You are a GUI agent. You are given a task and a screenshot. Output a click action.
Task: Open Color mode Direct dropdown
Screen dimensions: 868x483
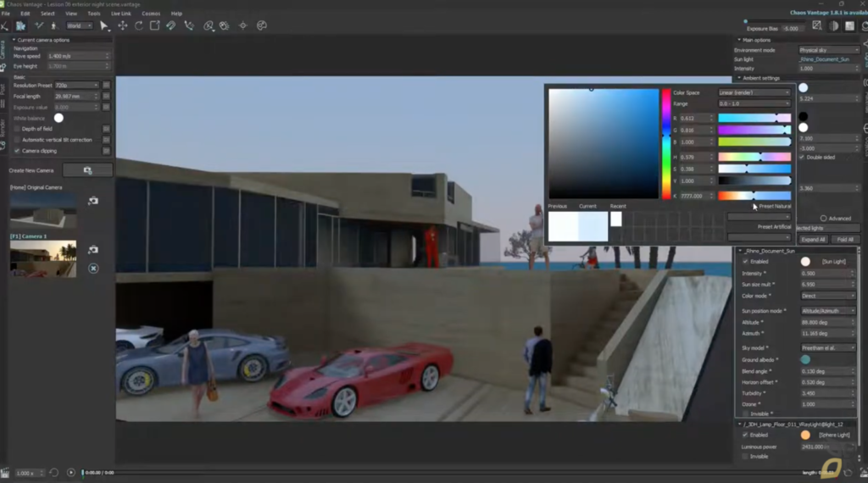click(827, 296)
